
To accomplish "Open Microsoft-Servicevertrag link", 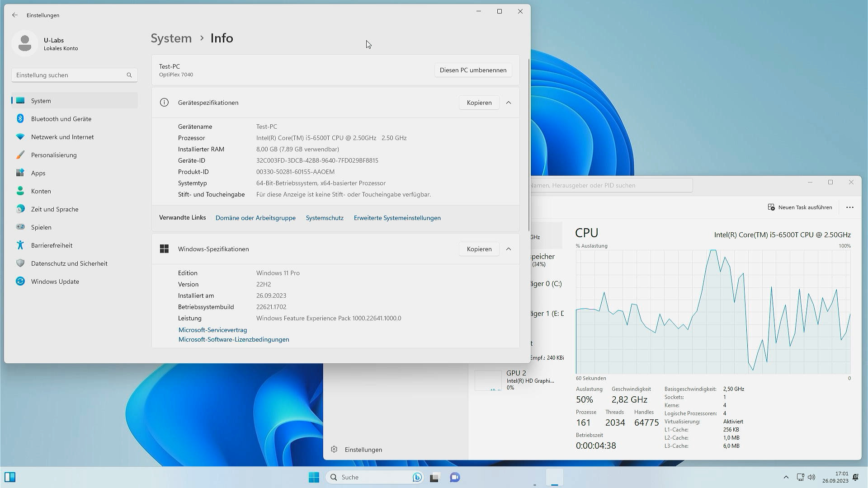I will click(212, 330).
